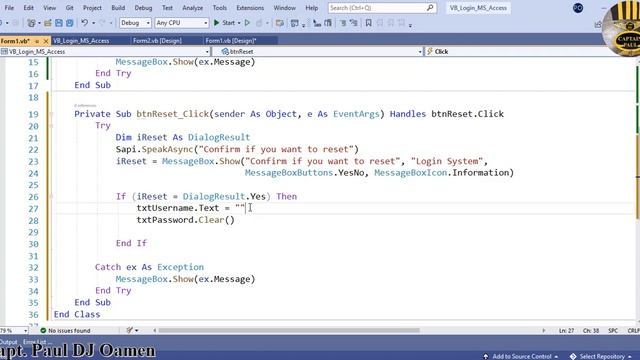Click the New Project toolbar icon
Viewport: 640px width, 360px height.
[31, 23]
